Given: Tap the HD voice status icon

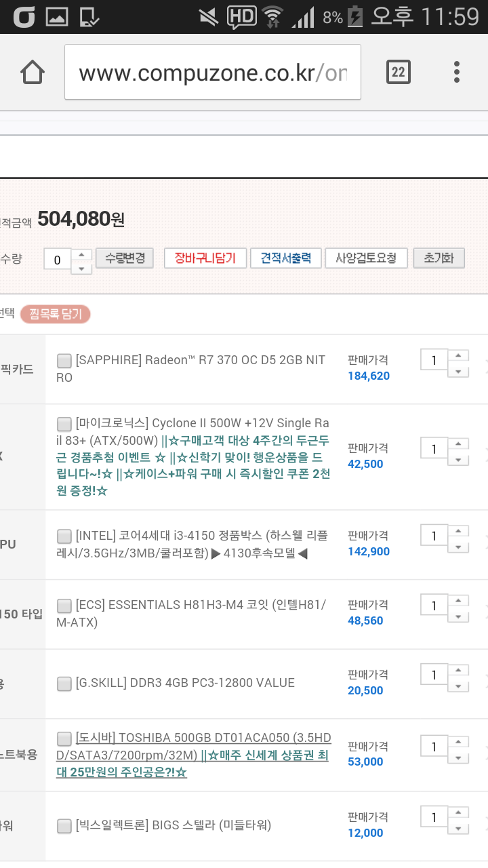Looking at the screenshot, I should [x=241, y=16].
